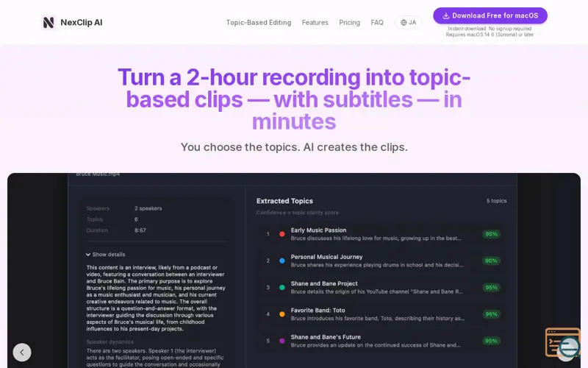Open the chat widget icon at bottom right
This screenshot has height=368, width=588.
(x=562, y=342)
